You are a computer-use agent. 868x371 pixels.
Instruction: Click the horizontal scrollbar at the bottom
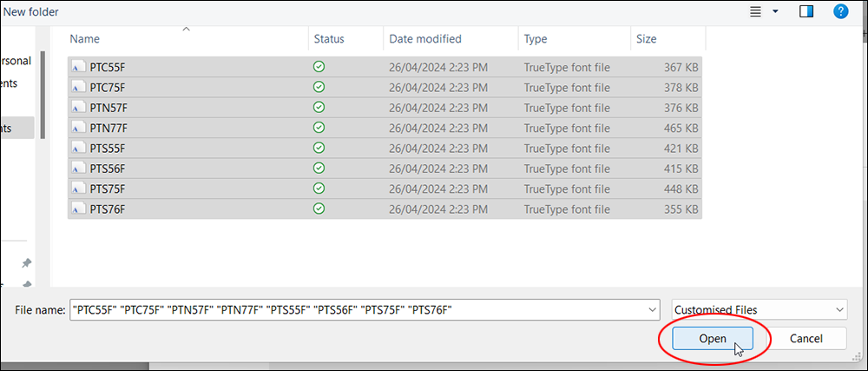(x=75, y=366)
